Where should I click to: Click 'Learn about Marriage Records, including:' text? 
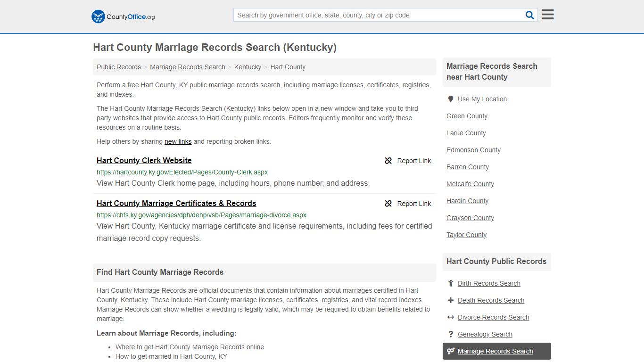(x=166, y=333)
